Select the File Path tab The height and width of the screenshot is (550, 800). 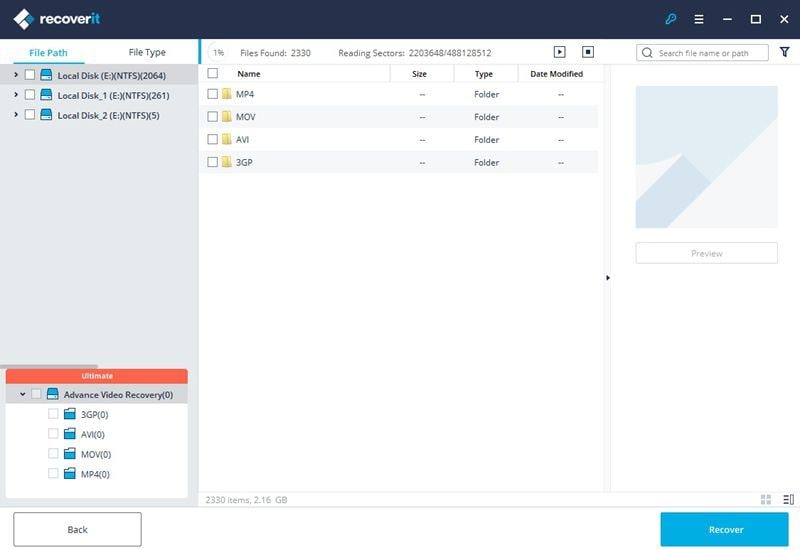(x=48, y=53)
